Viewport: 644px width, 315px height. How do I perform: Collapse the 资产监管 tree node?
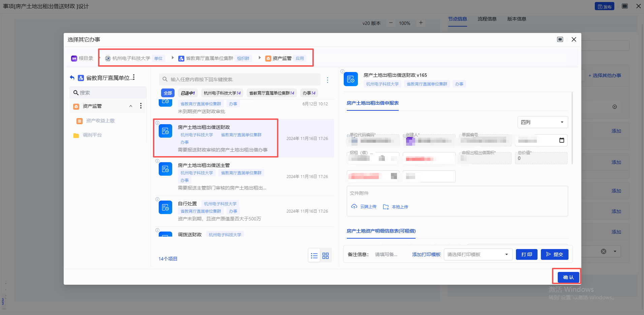point(131,106)
